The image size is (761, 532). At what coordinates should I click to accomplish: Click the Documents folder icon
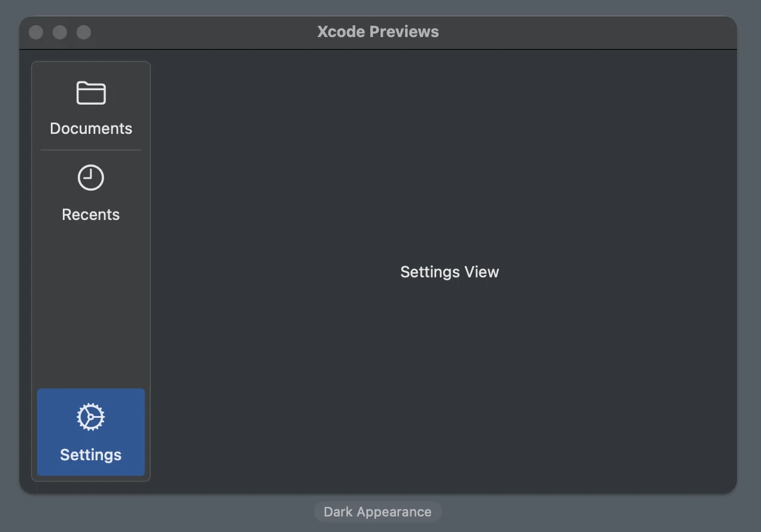(x=91, y=93)
